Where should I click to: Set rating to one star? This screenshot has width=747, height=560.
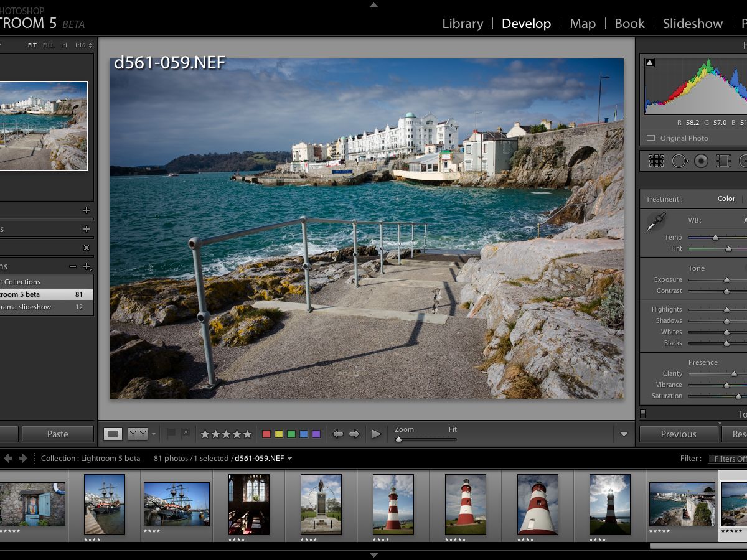click(205, 434)
